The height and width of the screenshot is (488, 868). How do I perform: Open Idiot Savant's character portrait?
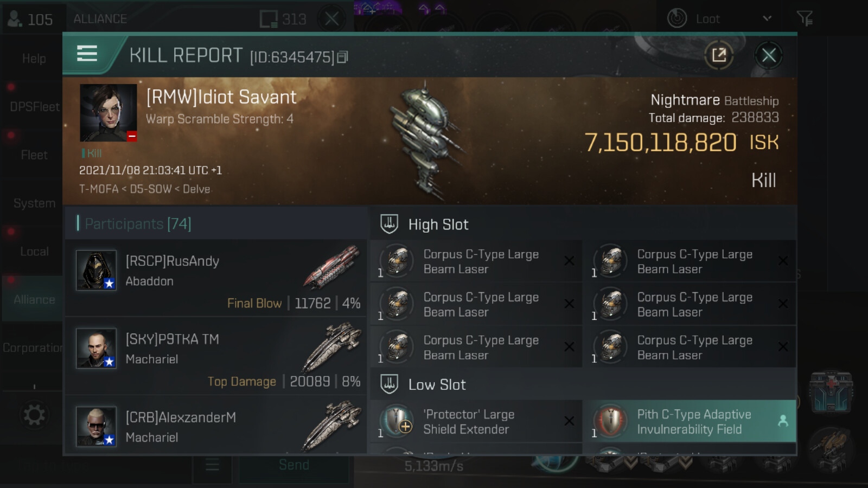108,113
